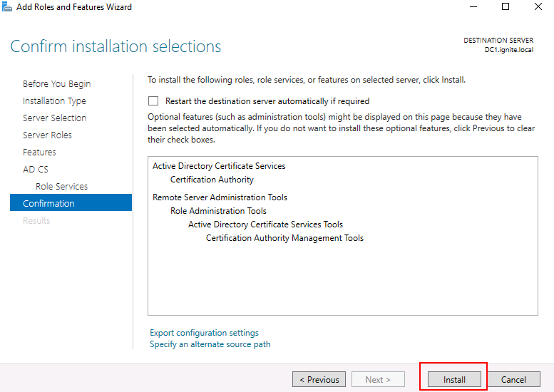
Task: Enable restart destination server automatically checkbox
Action: (153, 101)
